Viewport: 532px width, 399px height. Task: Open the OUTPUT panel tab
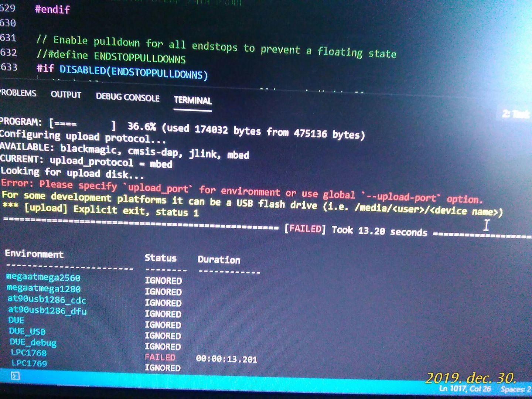coord(66,95)
